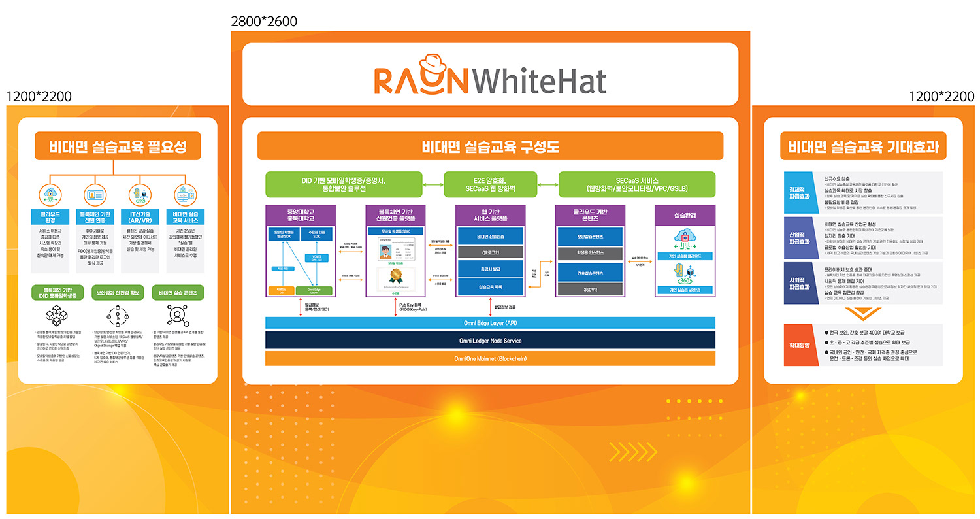Click the 신규수요 창출 text
The width and height of the screenshot is (980, 519).
tap(838, 178)
